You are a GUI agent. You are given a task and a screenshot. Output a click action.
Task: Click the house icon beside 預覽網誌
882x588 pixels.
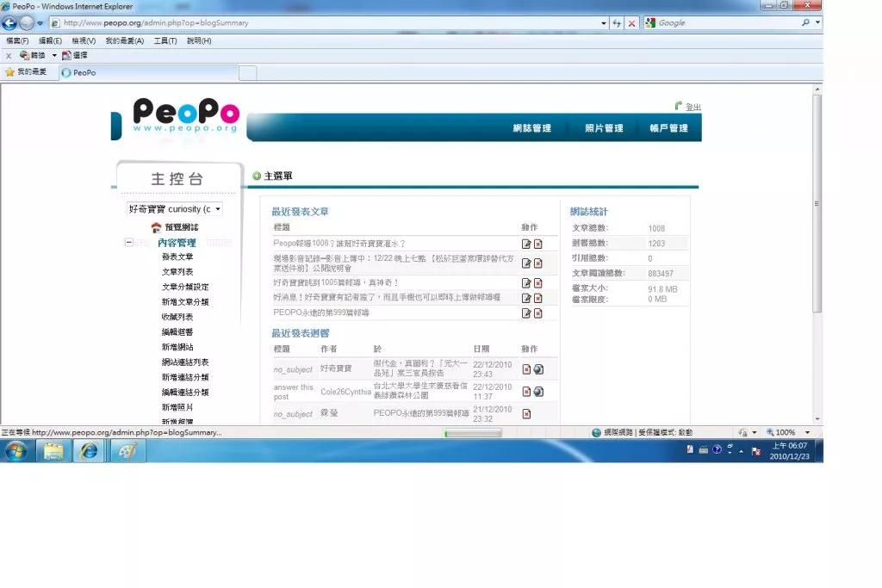tap(156, 227)
